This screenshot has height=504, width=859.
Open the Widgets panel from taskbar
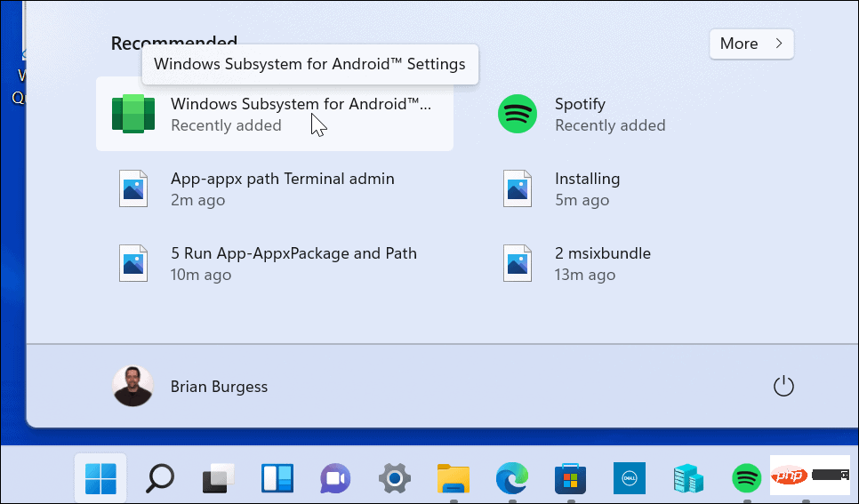click(x=277, y=478)
